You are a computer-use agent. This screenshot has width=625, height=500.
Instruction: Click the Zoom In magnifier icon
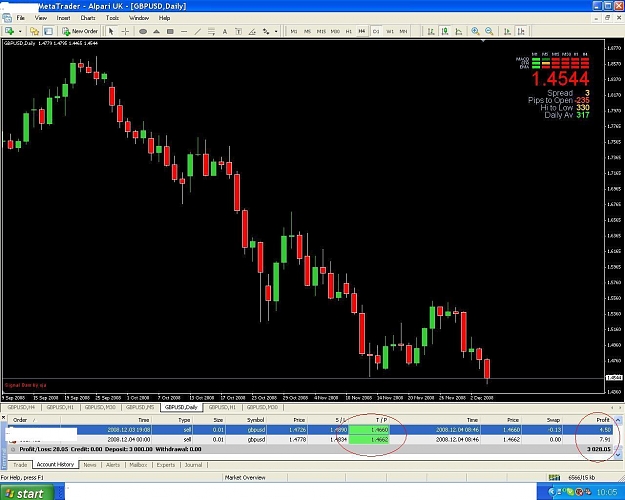[475, 31]
